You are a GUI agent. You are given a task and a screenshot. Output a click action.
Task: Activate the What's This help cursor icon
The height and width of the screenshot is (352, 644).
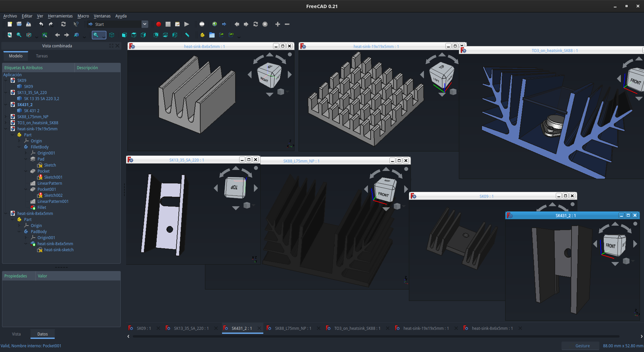(76, 24)
